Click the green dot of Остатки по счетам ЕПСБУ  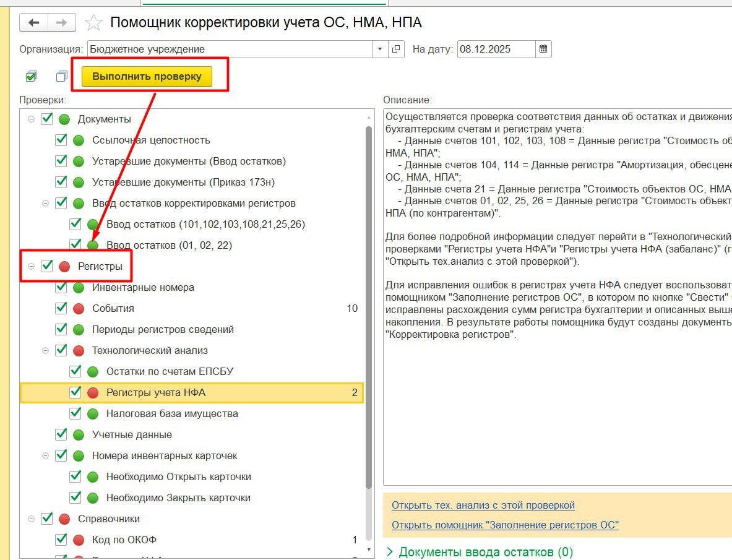click(x=93, y=371)
